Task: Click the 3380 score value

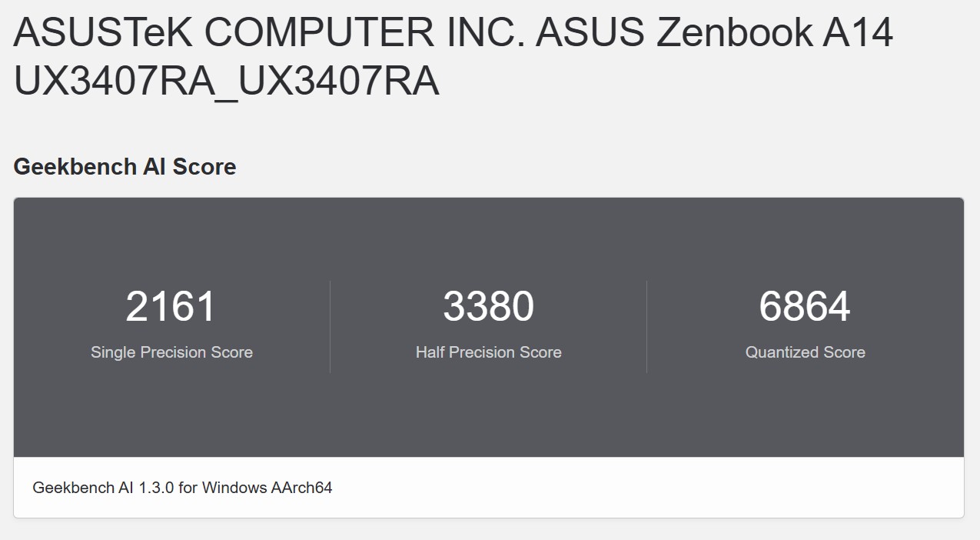Action: 488,306
